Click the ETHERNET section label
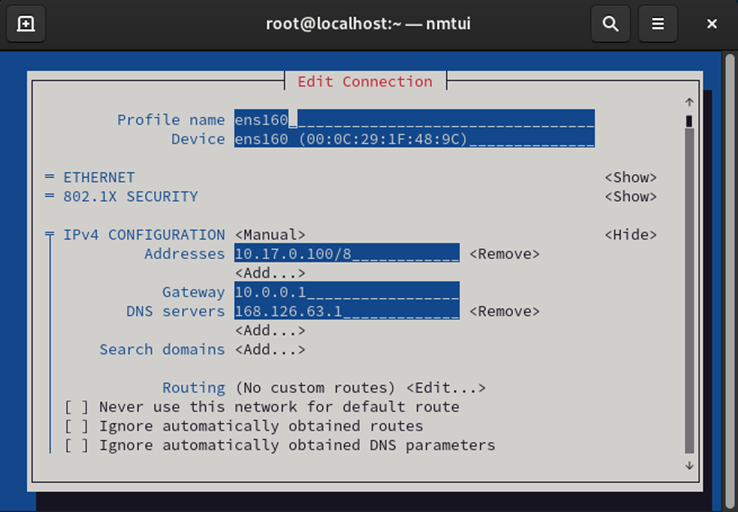The image size is (738, 512). coord(99,177)
